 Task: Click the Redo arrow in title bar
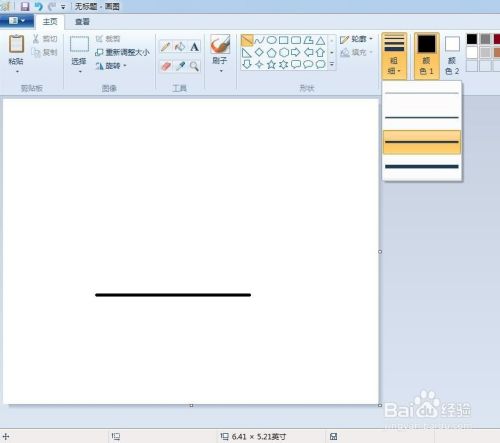[x=51, y=6]
